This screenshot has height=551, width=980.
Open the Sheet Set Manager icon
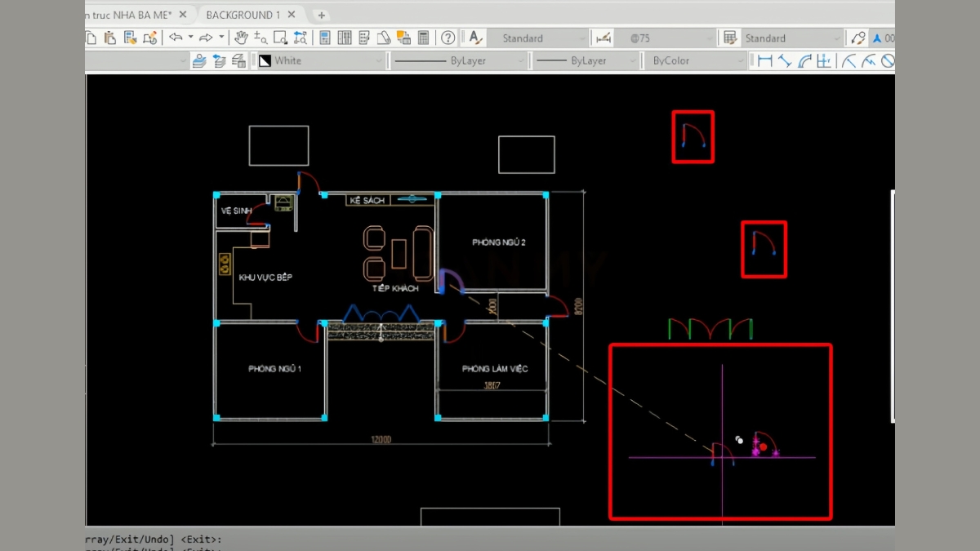coord(384,38)
